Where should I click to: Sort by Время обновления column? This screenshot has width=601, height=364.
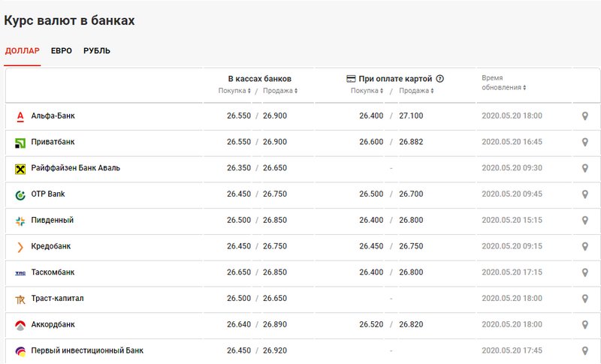(503, 83)
